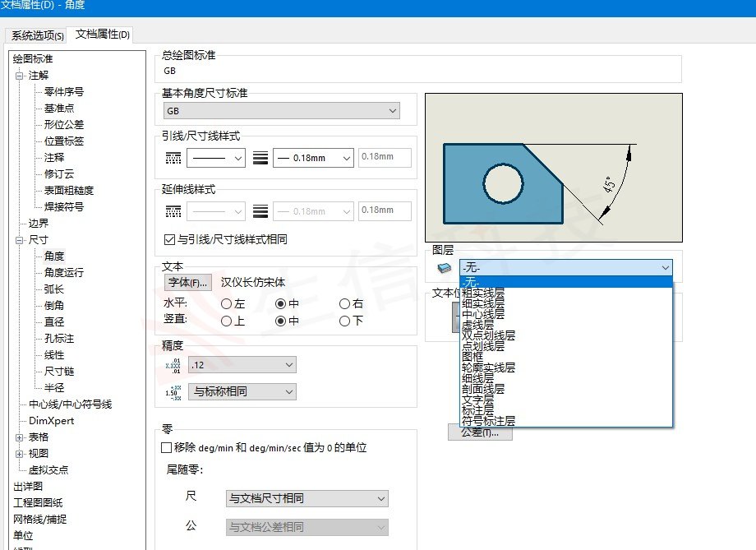Viewport: 756px width, 550px height.
Task: Select 倒角 in settings tree
Action: (x=53, y=305)
